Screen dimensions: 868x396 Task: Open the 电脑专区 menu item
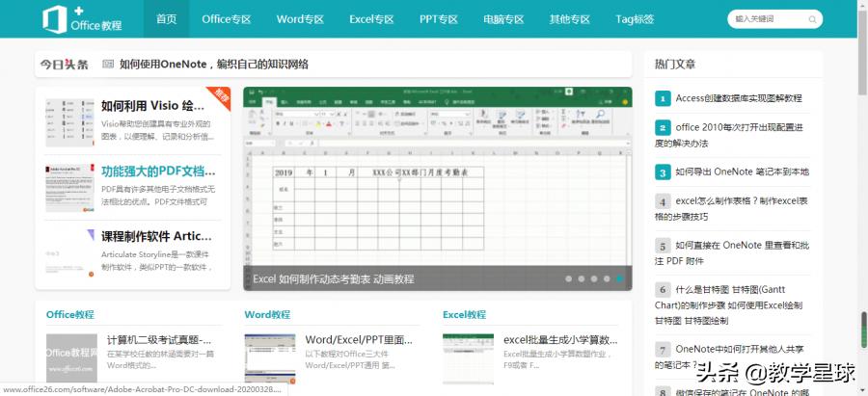[x=503, y=19]
